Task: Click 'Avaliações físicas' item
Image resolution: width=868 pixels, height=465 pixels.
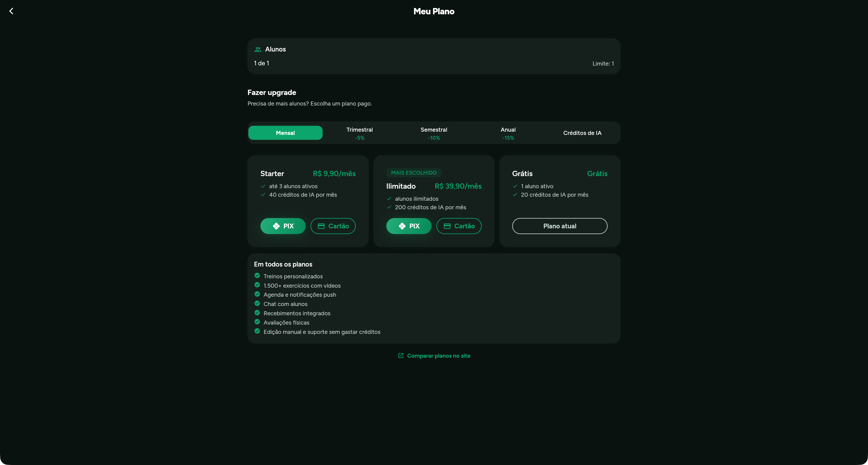Action: 286,323
